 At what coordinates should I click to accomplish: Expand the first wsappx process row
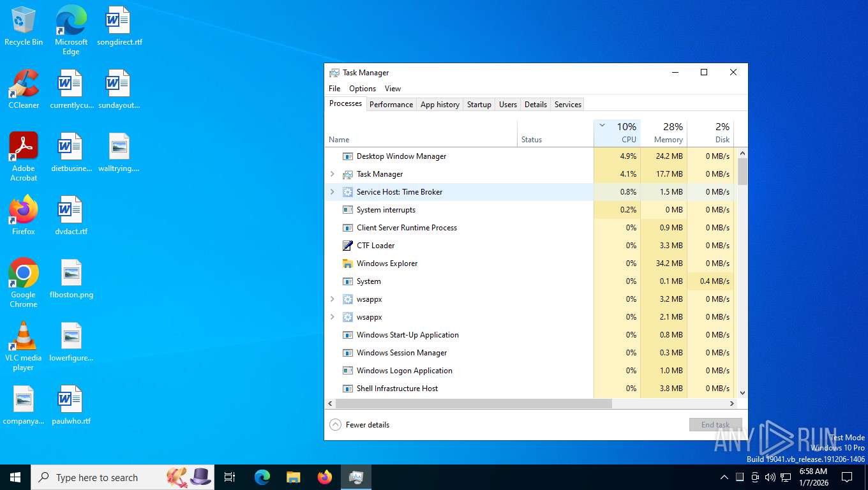pos(332,299)
